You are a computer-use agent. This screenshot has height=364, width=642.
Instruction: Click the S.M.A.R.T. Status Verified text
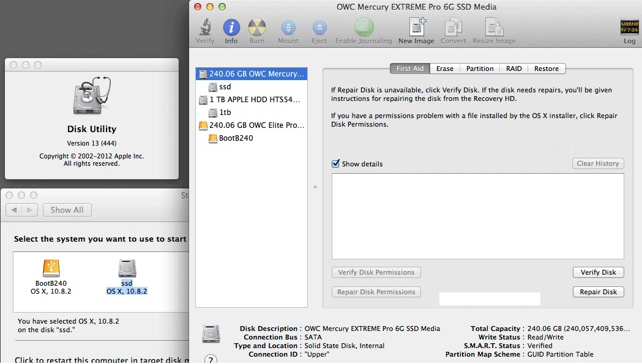[540, 346]
